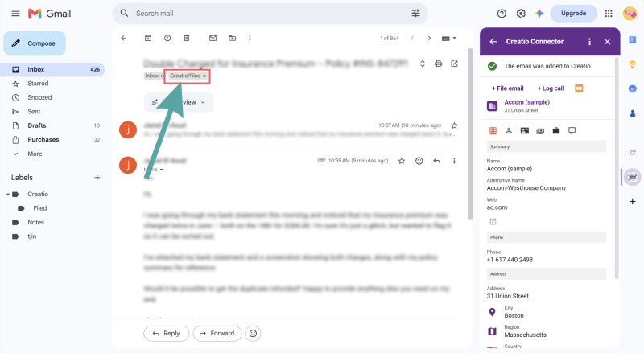Image resolution: width=644 pixels, height=353 pixels.
Task: Open Gmail settings gear
Action: tap(521, 14)
